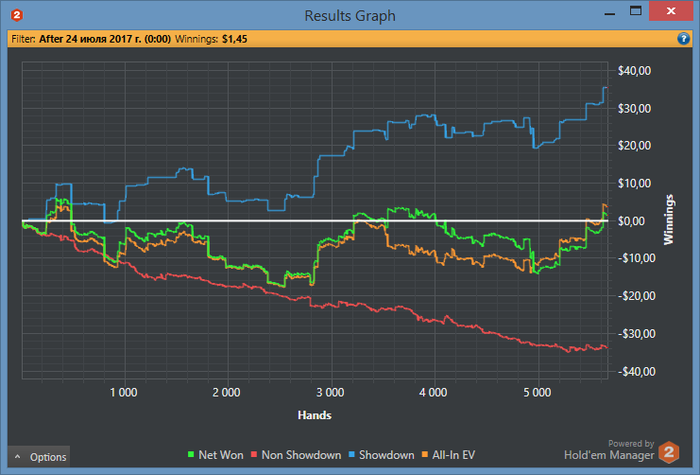Image resolution: width=700 pixels, height=475 pixels.
Task: Maximize the Results Graph window
Action: click(636, 11)
